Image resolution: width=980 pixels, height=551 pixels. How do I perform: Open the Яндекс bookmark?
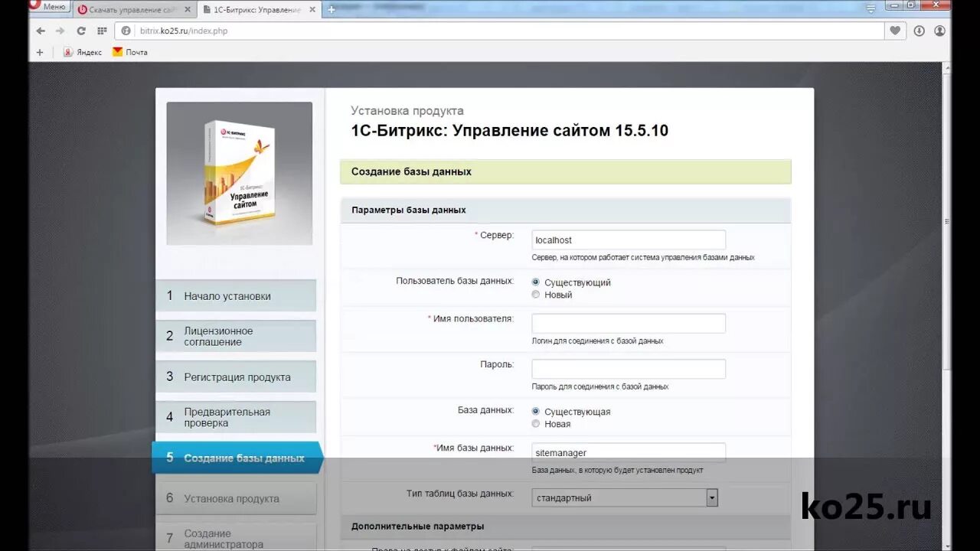(x=83, y=52)
